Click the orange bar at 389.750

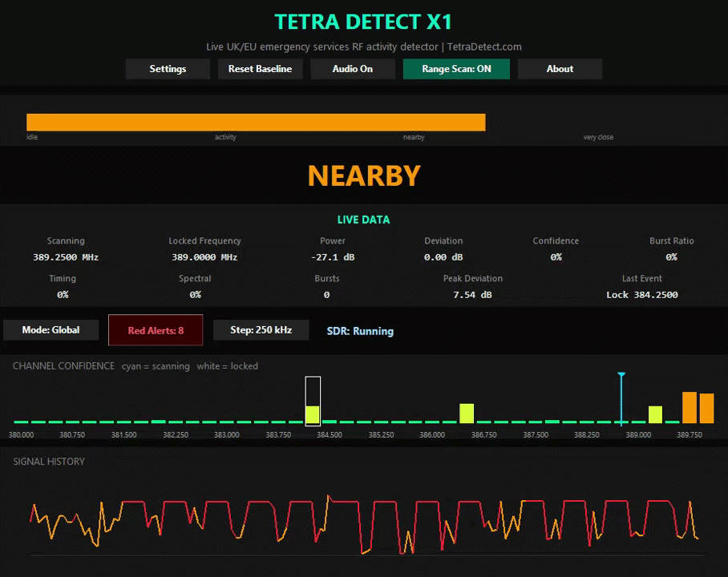[x=690, y=408]
